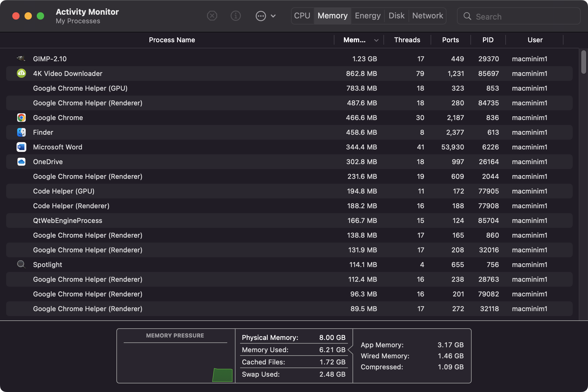Image resolution: width=588 pixels, height=392 pixels.
Task: Click the Stop process (X) toolbar icon
Action: (212, 16)
